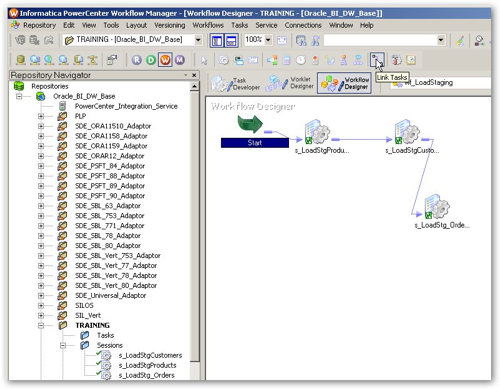Viewport: 500px width, 389px height.
Task: Click the Tasks folder icon under TRAINING
Action: click(x=85, y=335)
